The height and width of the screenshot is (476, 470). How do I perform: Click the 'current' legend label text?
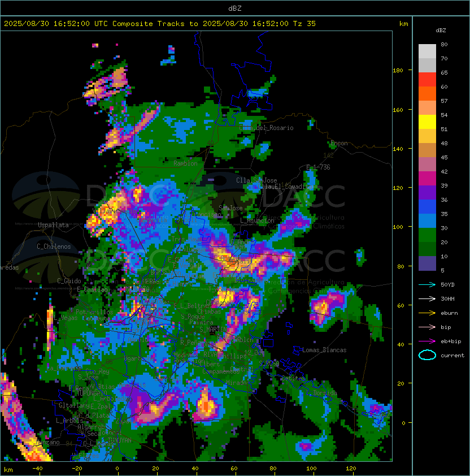(x=452, y=356)
